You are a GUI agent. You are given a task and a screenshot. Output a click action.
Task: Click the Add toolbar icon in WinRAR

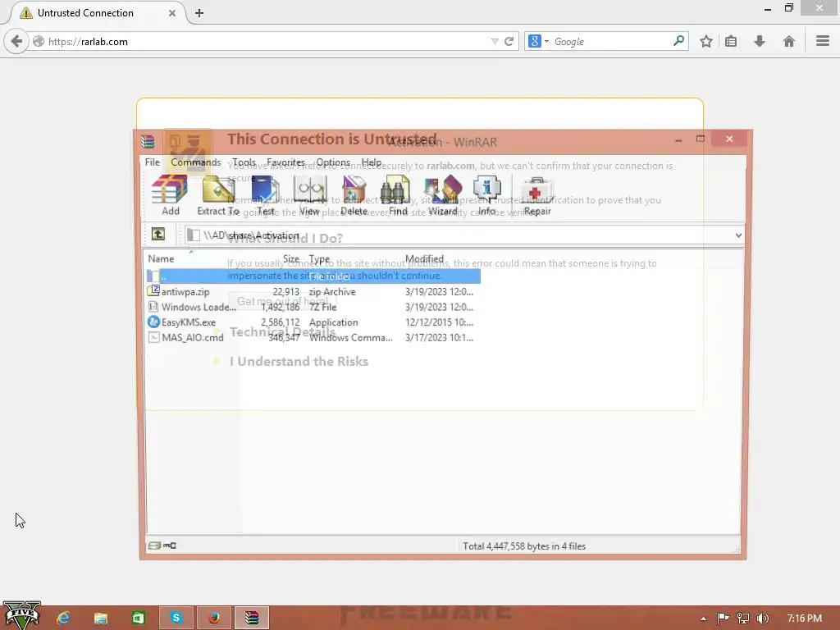170,195
